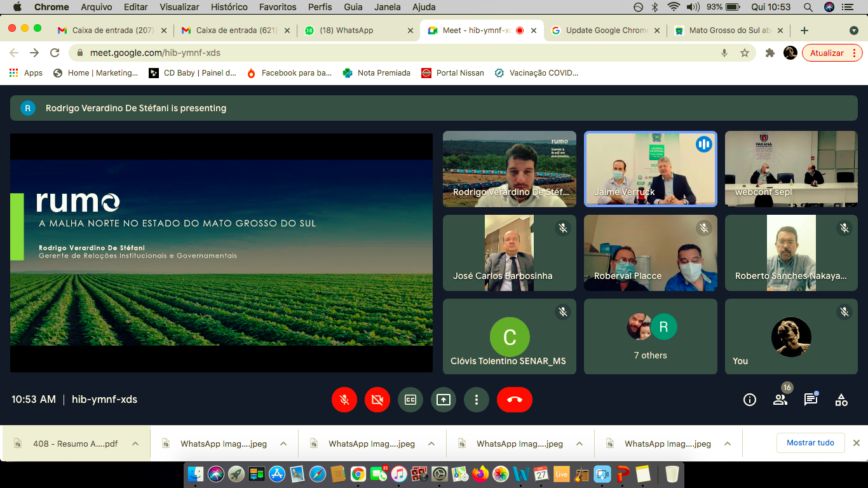Open the Favoritos menu
This screenshot has height=488, width=868.
click(x=278, y=7)
